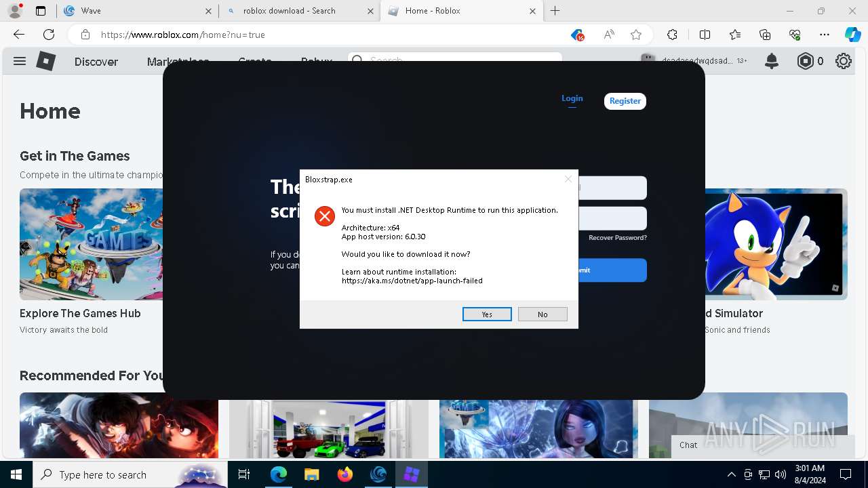Click the Recover Password? link
The height and width of the screenshot is (488, 868).
click(617, 238)
